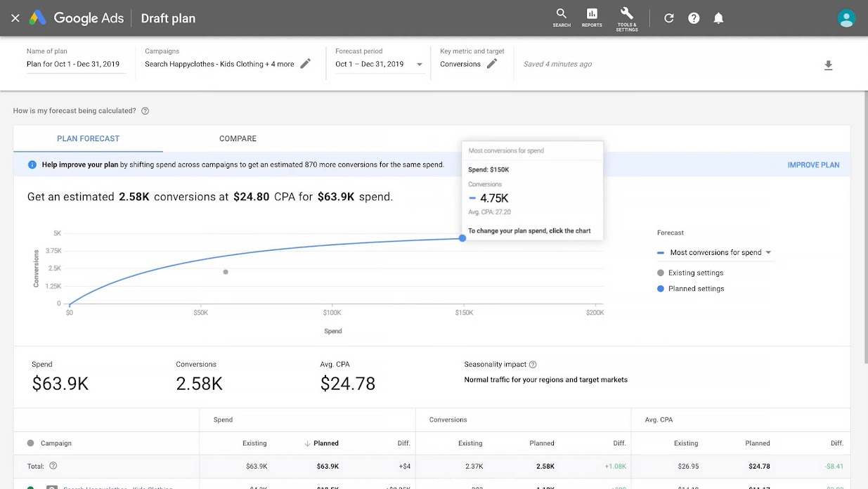Open the user account avatar
The height and width of the screenshot is (489, 868).
pyautogui.click(x=846, y=18)
